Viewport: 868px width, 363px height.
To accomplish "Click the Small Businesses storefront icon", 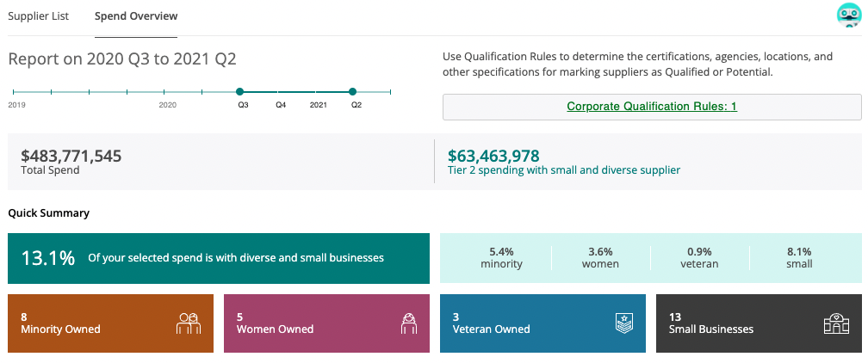I will pyautogui.click(x=838, y=323).
